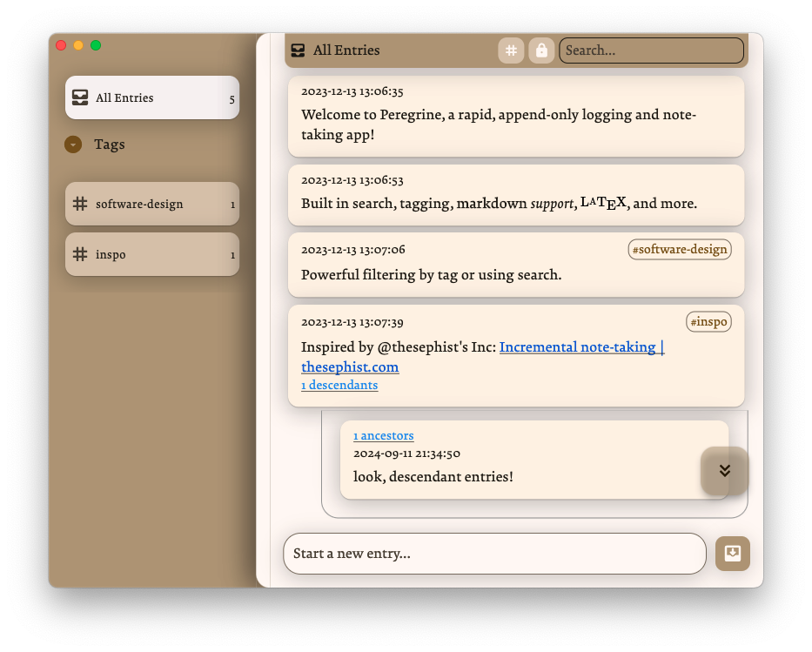Expand the 1 ancestors link above the descendant entry
Screen dimensions: 812x652
click(x=383, y=435)
